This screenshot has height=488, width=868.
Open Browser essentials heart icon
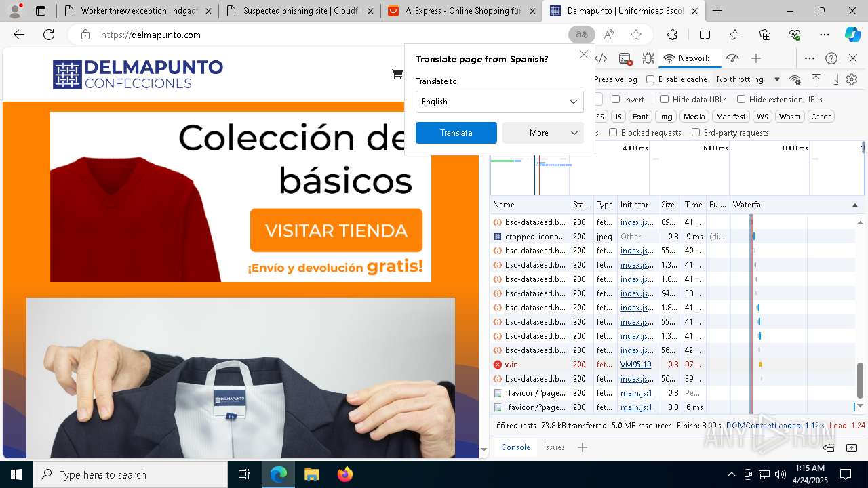click(x=795, y=35)
